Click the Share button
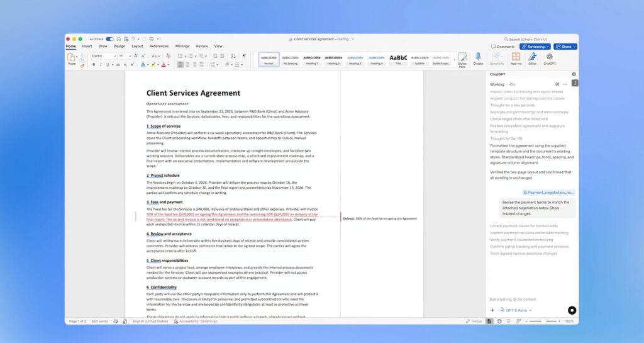644x343 pixels. click(x=565, y=47)
